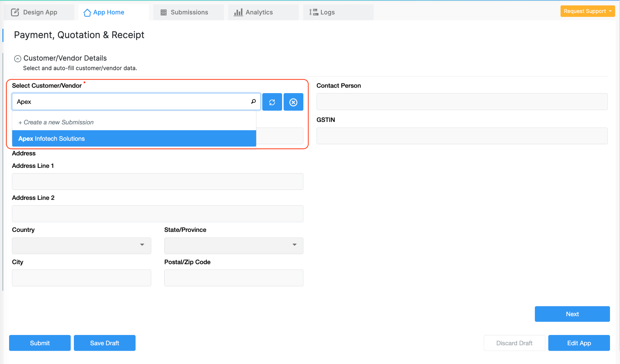620x364 pixels.
Task: Click the Edit App button
Action: 579,343
